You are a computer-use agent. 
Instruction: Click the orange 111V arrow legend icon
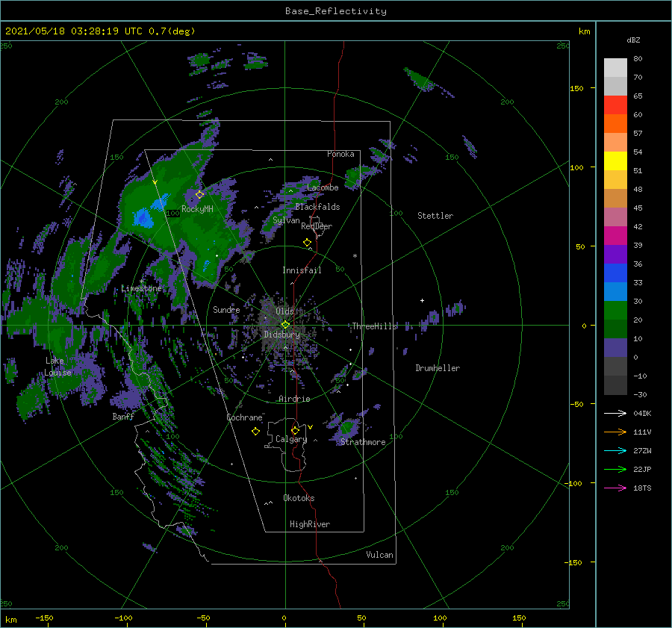click(615, 432)
